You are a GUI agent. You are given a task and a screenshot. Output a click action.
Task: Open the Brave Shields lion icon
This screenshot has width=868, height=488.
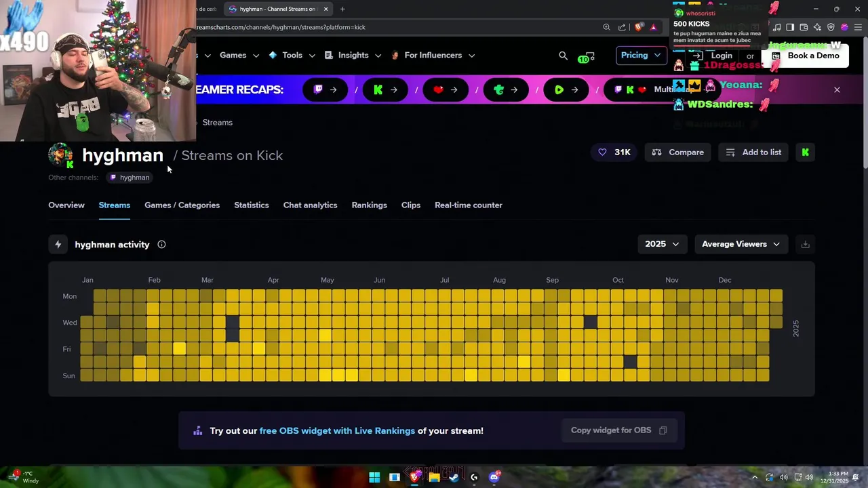pos(638,27)
